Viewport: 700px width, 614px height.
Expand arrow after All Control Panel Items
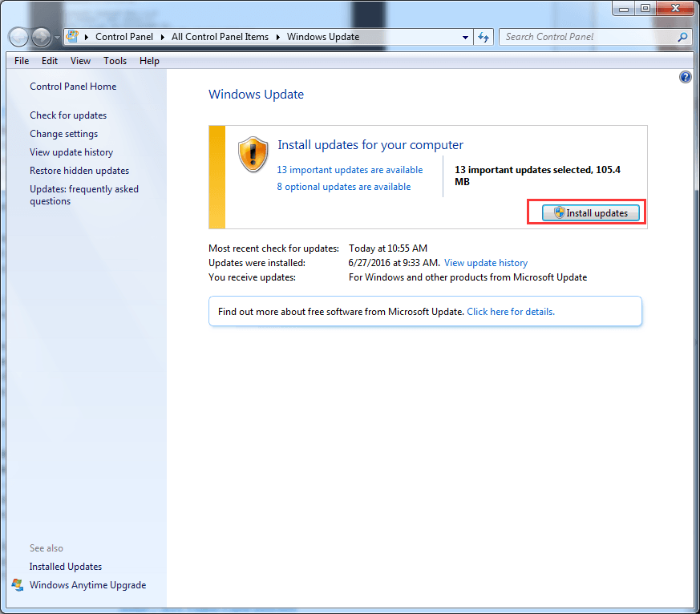click(277, 37)
